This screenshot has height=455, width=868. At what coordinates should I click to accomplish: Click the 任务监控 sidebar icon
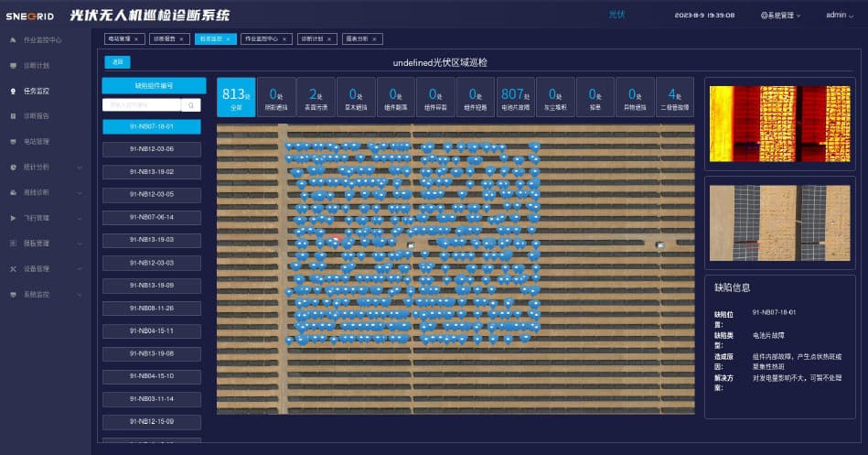coord(13,92)
